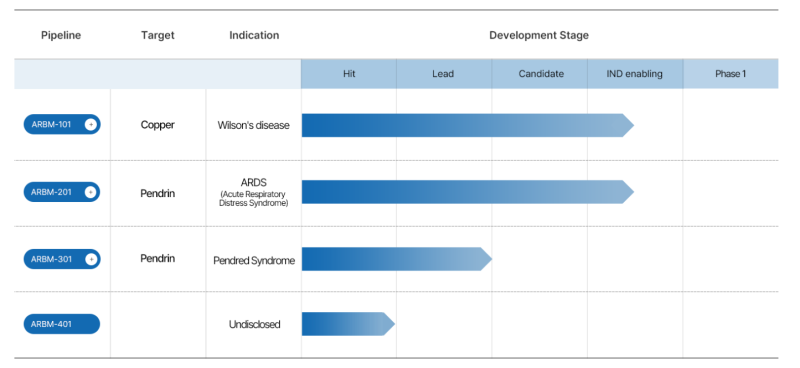Click the ARBM-301 pipeline label text
The width and height of the screenshot is (800, 368).
[x=51, y=259]
